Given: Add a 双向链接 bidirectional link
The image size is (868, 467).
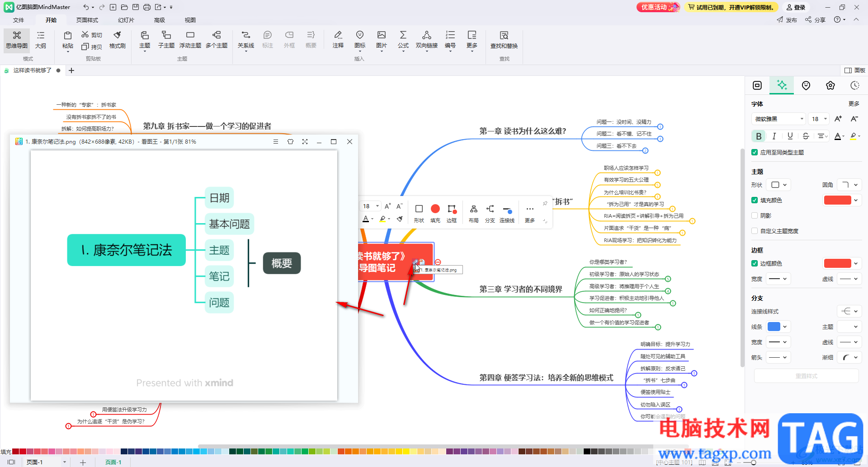Looking at the screenshot, I should (427, 40).
